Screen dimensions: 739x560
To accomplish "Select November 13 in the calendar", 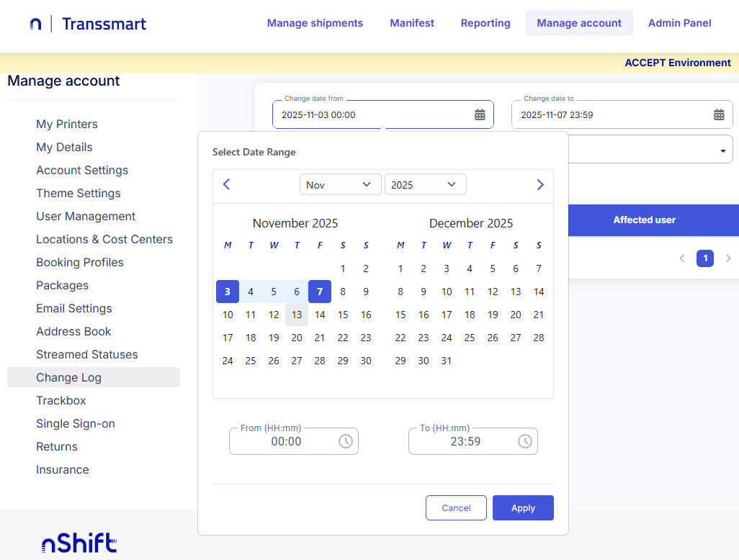I will 297,315.
